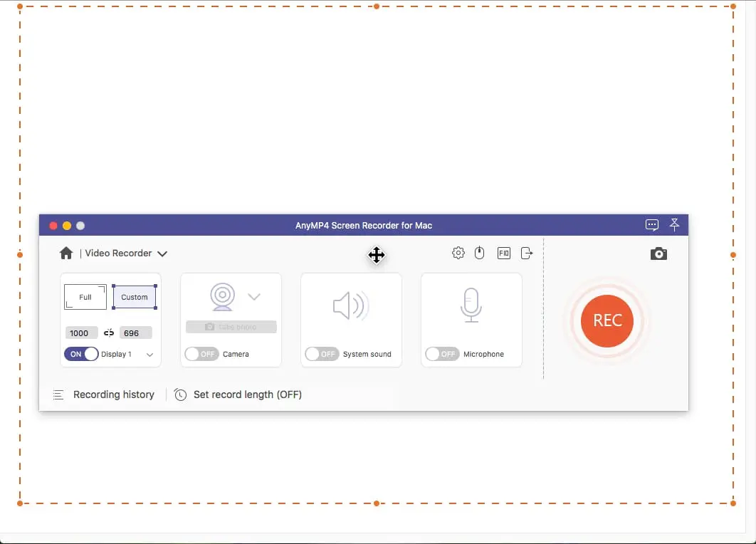Click the exit/output icon beside F10
This screenshot has height=544, width=756.
coord(526,253)
